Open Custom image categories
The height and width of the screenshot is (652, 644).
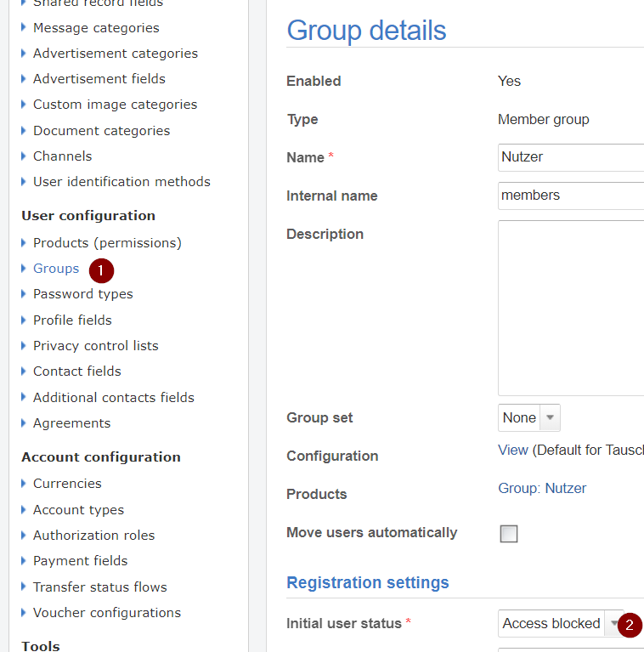115,105
